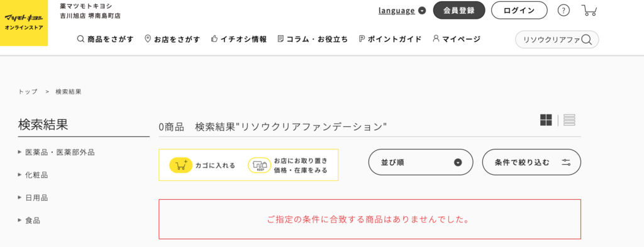Open お店をさがす menu item

[172, 40]
